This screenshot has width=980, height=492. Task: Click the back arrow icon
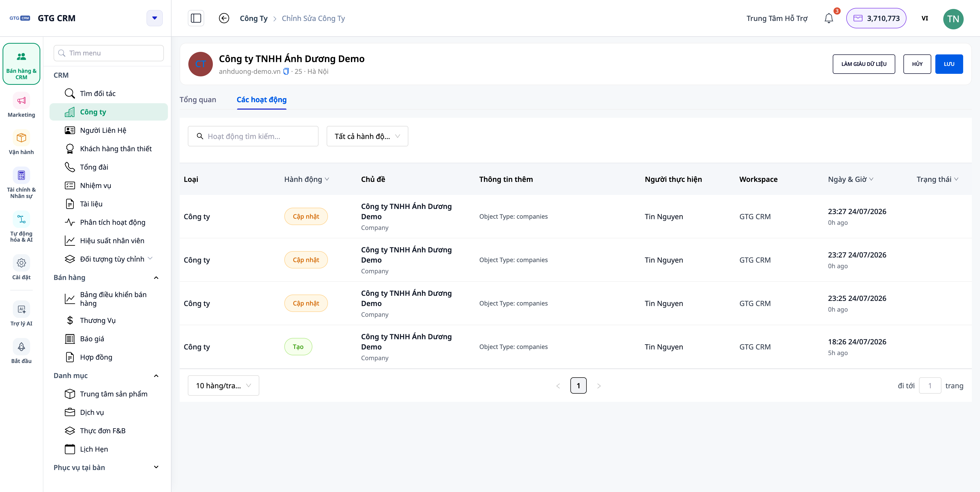click(224, 18)
